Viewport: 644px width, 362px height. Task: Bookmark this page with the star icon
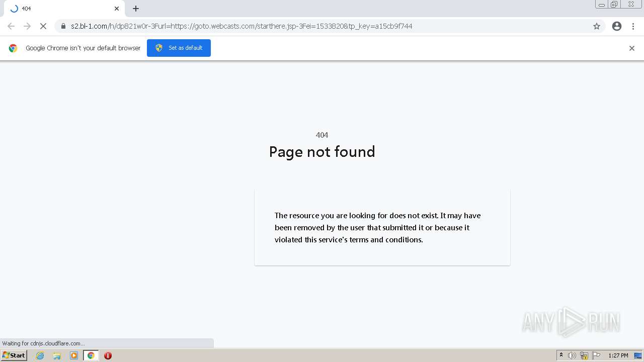pyautogui.click(x=597, y=26)
